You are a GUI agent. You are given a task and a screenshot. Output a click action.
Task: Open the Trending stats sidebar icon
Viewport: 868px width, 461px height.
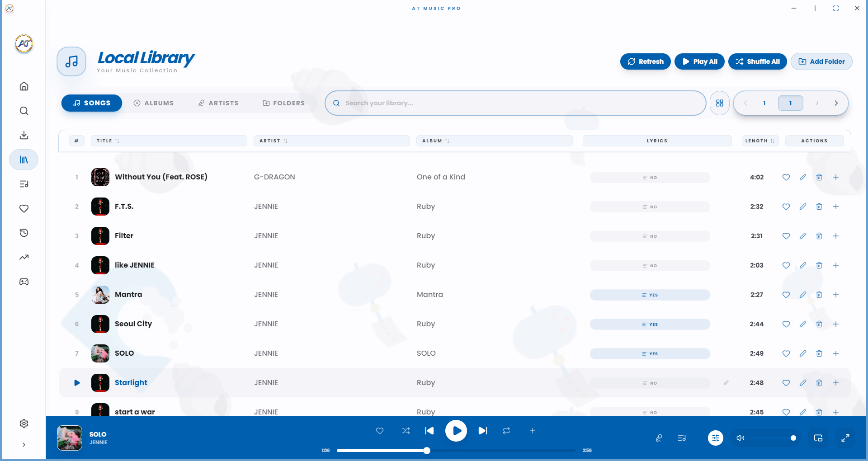[24, 257]
